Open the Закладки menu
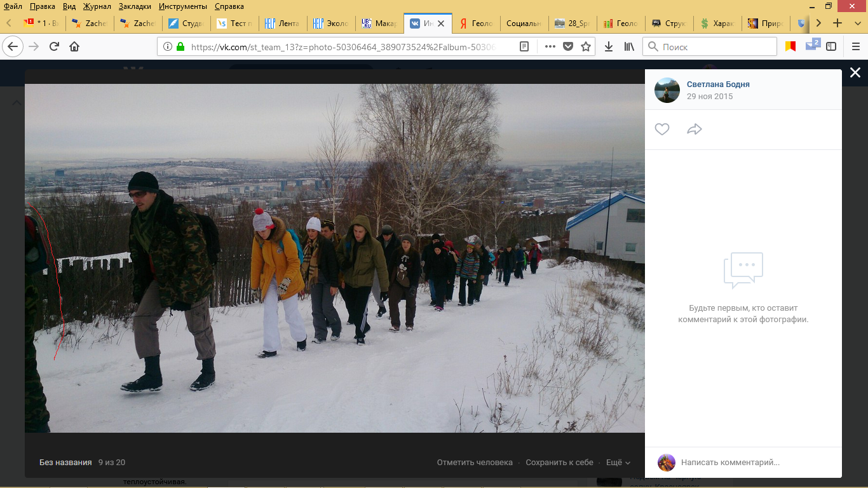The width and height of the screenshot is (868, 488). pyautogui.click(x=135, y=6)
